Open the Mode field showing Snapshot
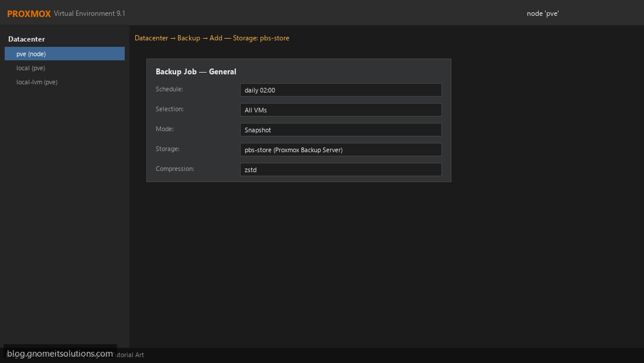Viewport: 644px width, 363px height. tap(341, 130)
